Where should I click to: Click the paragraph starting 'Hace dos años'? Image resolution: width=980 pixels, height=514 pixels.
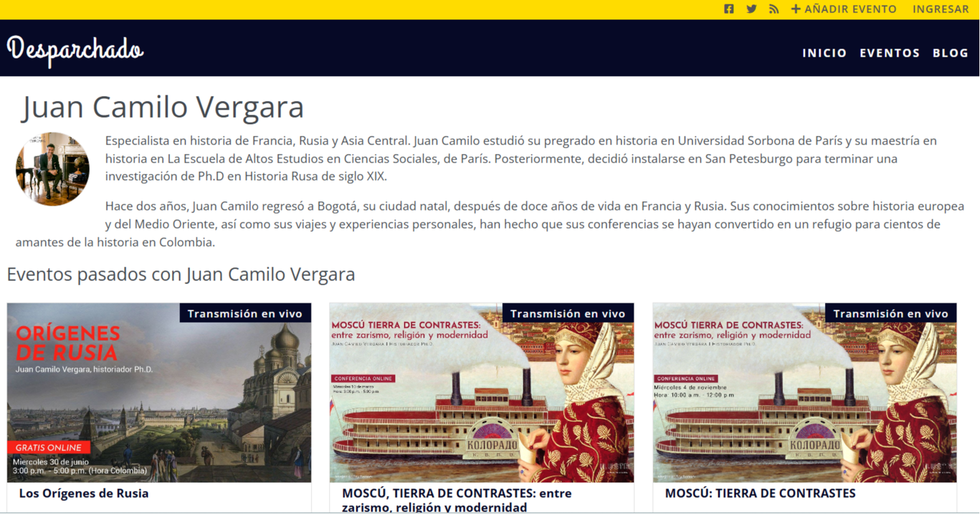490,224
